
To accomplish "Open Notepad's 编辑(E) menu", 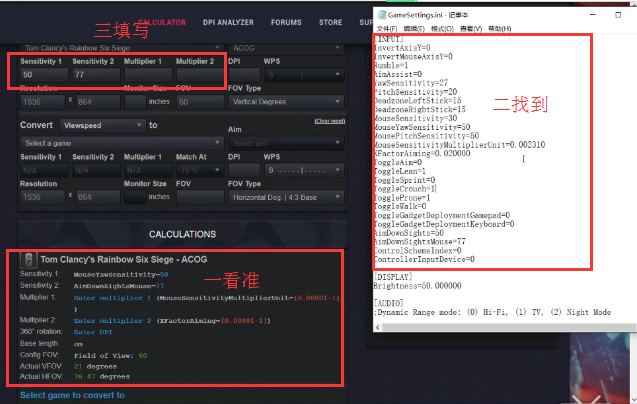I will point(414,28).
